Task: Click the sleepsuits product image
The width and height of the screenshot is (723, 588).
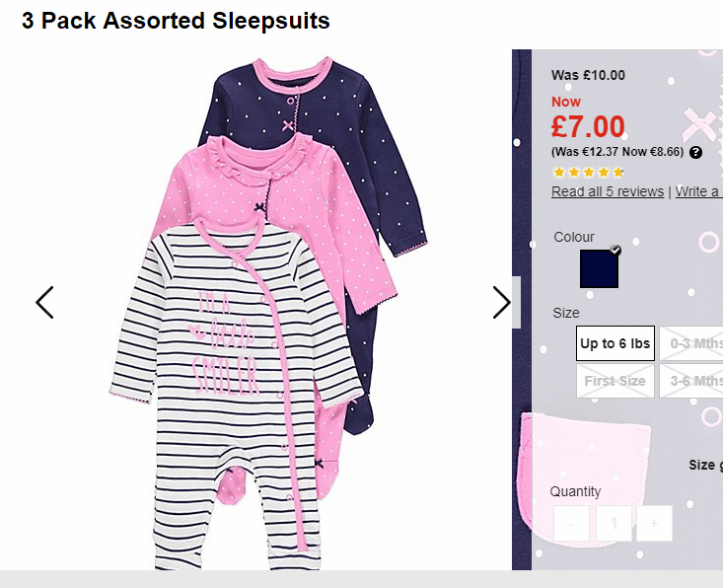Action: (x=268, y=314)
